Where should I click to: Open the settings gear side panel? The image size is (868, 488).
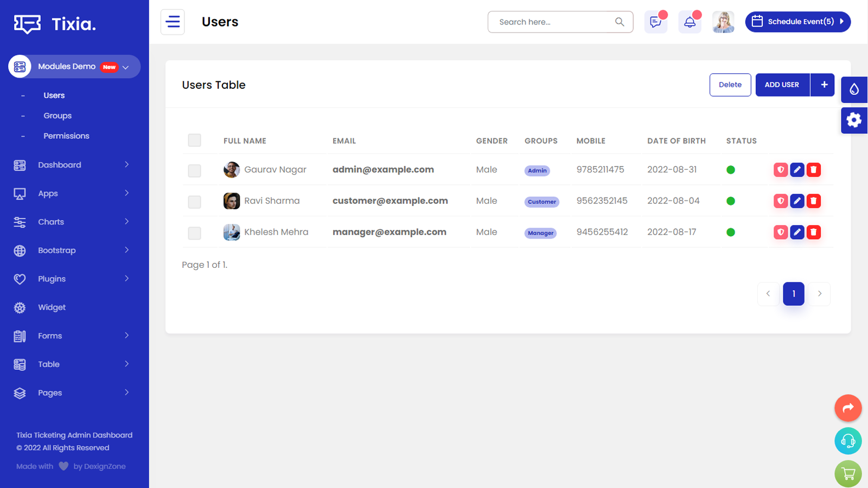pos(854,120)
